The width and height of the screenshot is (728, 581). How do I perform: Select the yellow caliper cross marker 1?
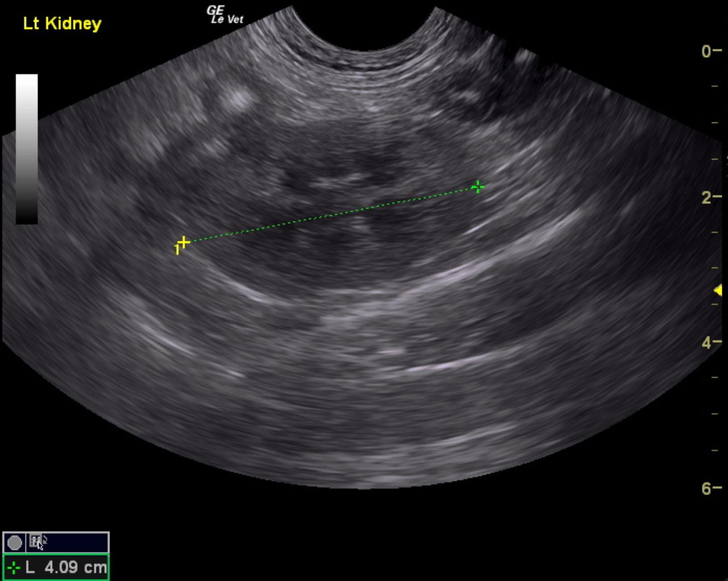click(184, 242)
